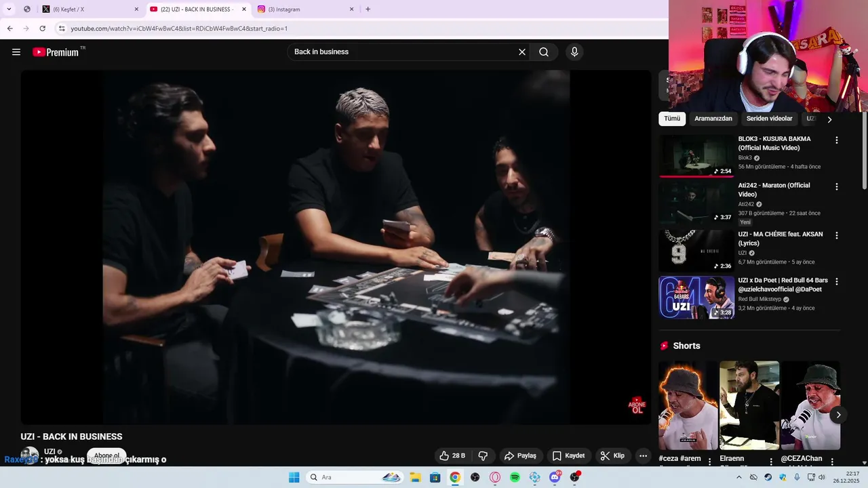Open UZI - MA CHÉRIE thumbnail
This screenshot has width=868, height=488.
[696, 251]
